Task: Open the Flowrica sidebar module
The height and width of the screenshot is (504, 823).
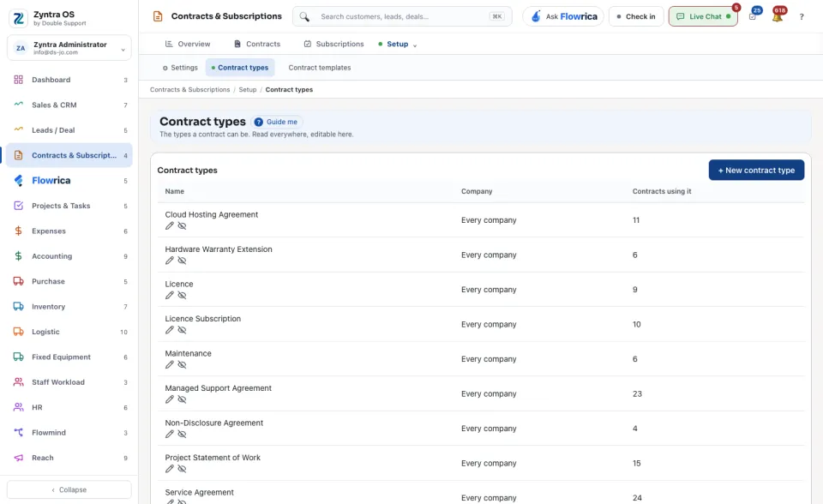Action: point(69,181)
